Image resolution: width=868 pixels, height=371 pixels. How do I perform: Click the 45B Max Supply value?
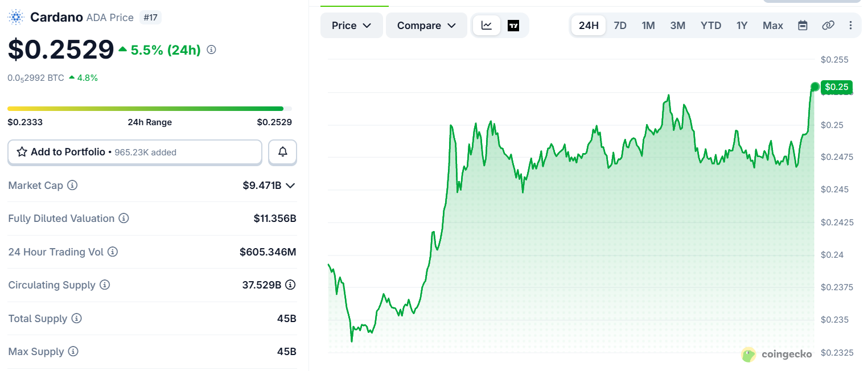coord(287,352)
